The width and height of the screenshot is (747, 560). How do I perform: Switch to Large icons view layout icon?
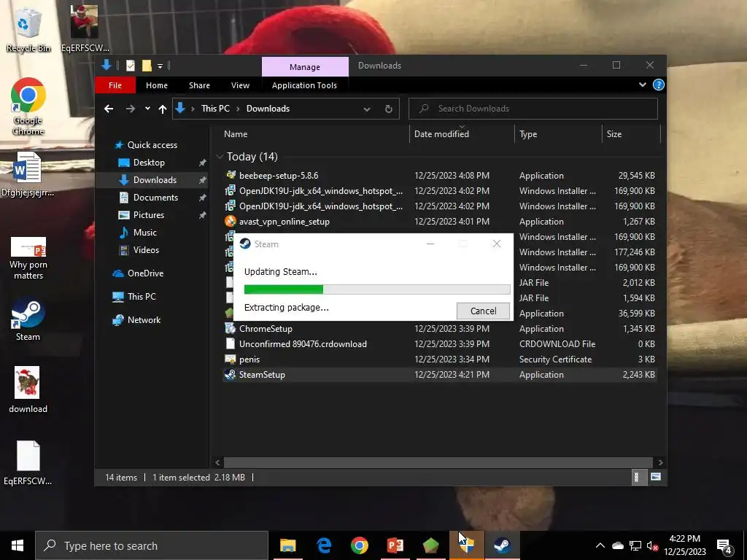click(656, 477)
